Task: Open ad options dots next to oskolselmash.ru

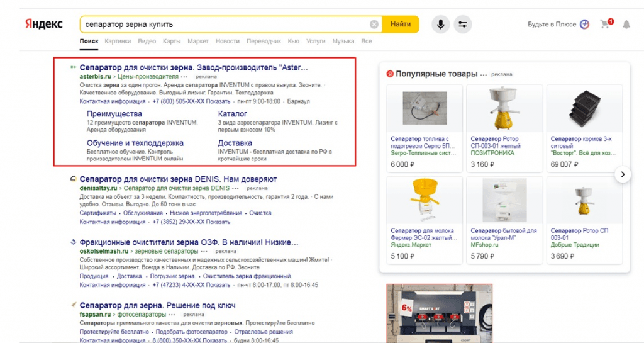Action: click(204, 251)
